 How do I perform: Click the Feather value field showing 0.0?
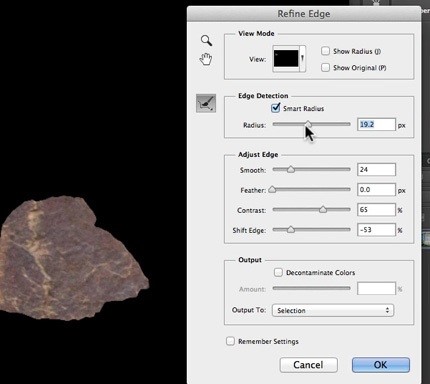pos(376,190)
